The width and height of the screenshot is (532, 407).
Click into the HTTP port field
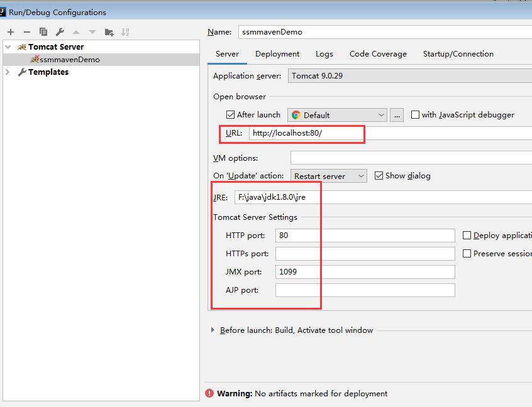(x=365, y=236)
